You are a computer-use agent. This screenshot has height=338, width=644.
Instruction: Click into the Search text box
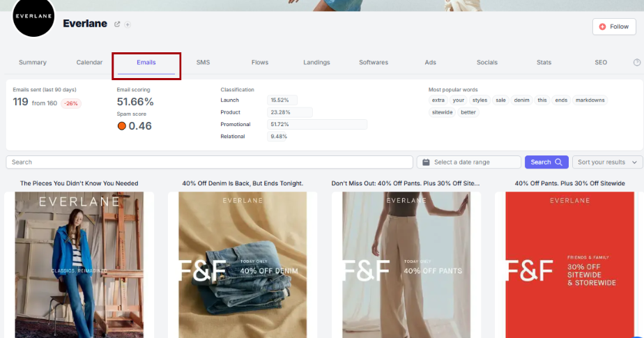tap(210, 162)
